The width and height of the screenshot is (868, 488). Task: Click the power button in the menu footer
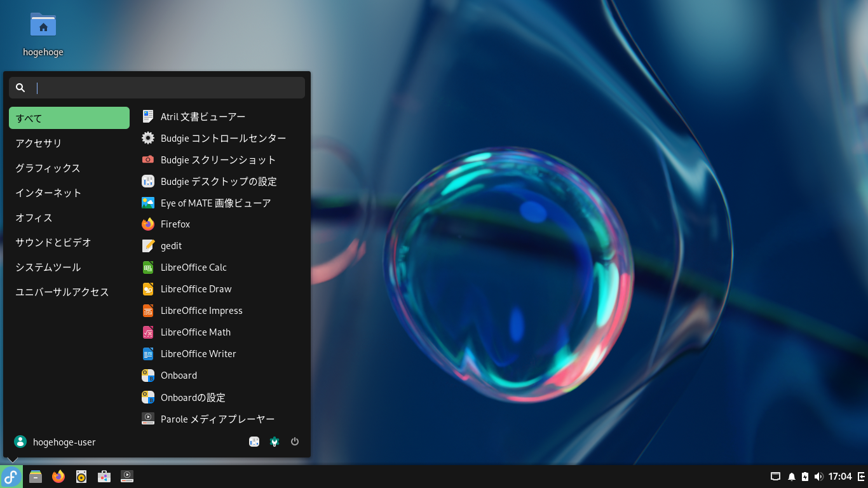click(295, 442)
